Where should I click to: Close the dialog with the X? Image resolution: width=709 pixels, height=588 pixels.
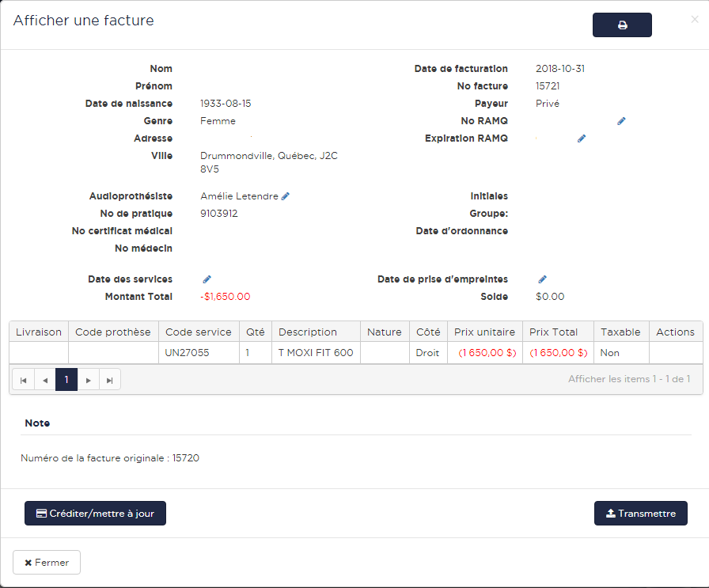(x=694, y=20)
